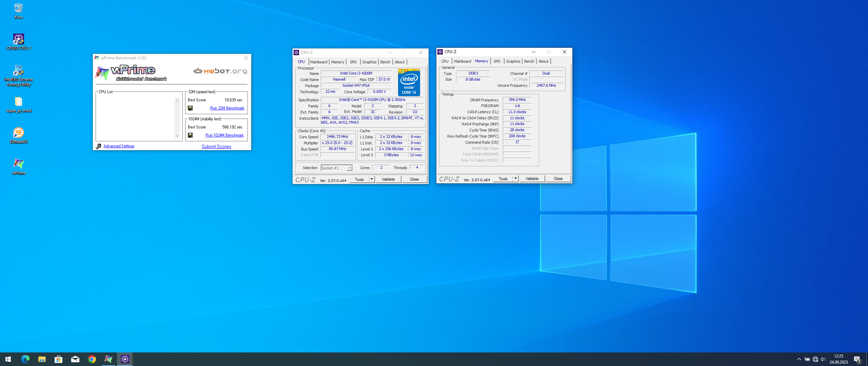The image size is (868, 366).
Task: Click scroll down arrow in CPU List
Action: tap(177, 136)
